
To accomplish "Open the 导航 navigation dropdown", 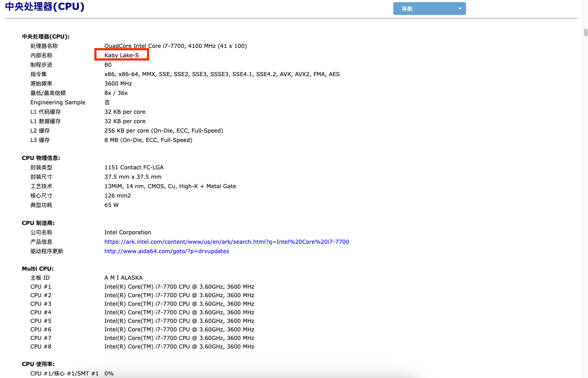I will point(429,9).
